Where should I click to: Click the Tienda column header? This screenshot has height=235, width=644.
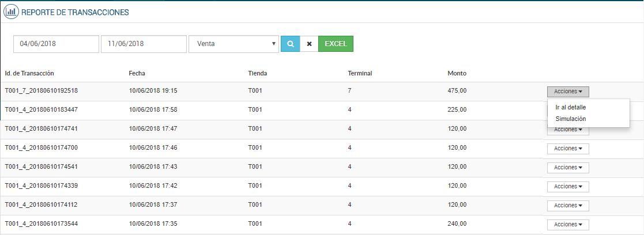click(258, 73)
